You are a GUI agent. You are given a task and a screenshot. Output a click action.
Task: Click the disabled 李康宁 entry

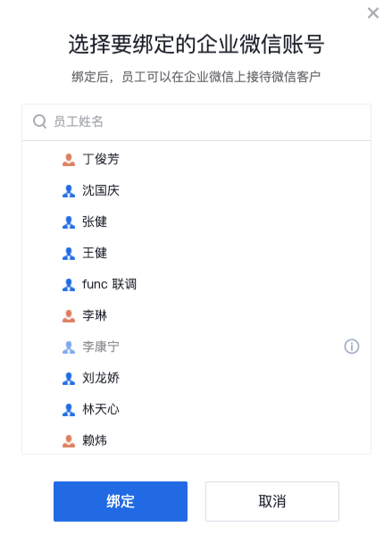[196, 347]
